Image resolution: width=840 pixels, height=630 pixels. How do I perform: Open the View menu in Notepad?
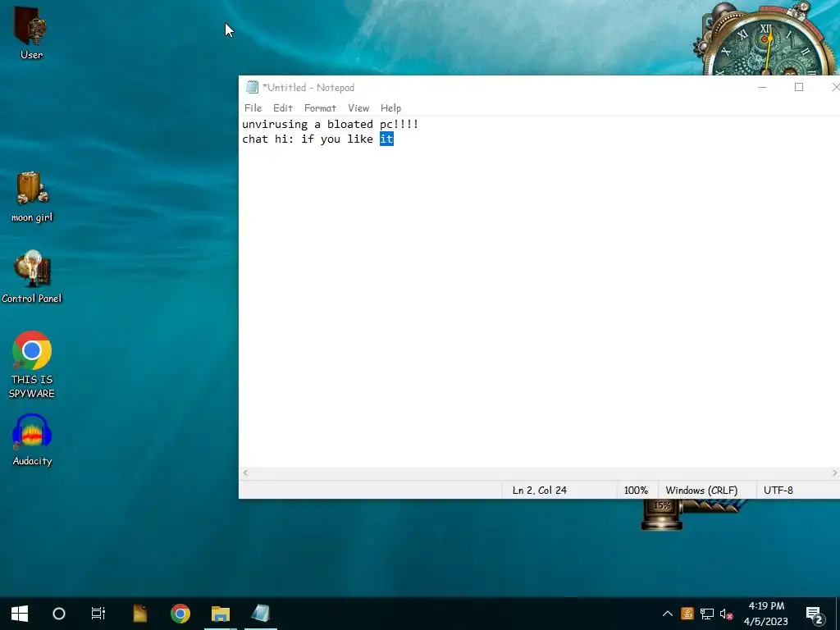point(358,108)
